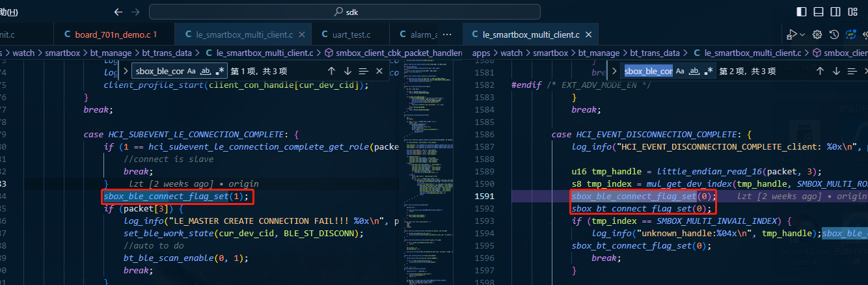Switch to uart_test.c tab
The height and width of the screenshot is (285, 868).
click(350, 34)
